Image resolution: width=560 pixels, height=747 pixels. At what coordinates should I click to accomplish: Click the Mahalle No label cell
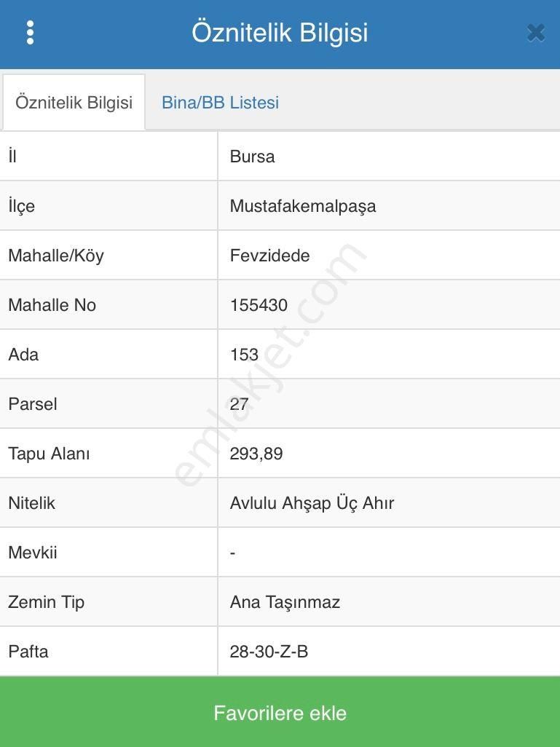52,304
